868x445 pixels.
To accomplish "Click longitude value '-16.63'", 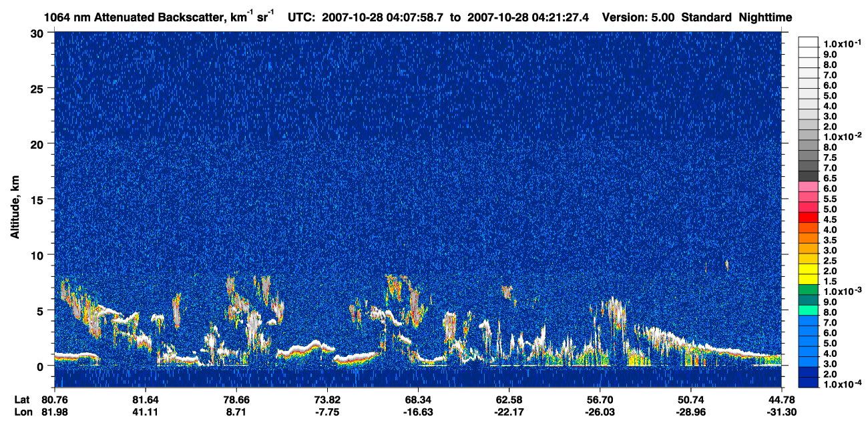I will click(418, 412).
